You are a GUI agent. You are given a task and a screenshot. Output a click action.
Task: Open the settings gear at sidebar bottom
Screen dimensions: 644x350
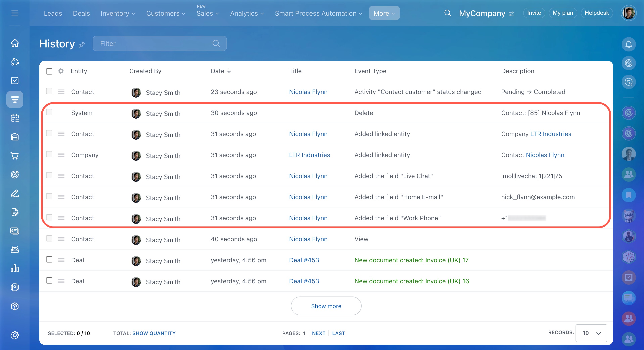(15, 335)
